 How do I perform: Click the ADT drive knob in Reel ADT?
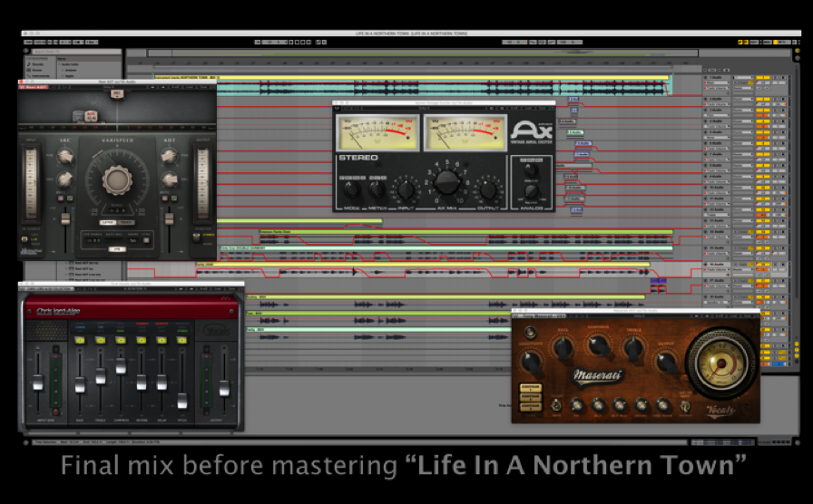(x=170, y=179)
